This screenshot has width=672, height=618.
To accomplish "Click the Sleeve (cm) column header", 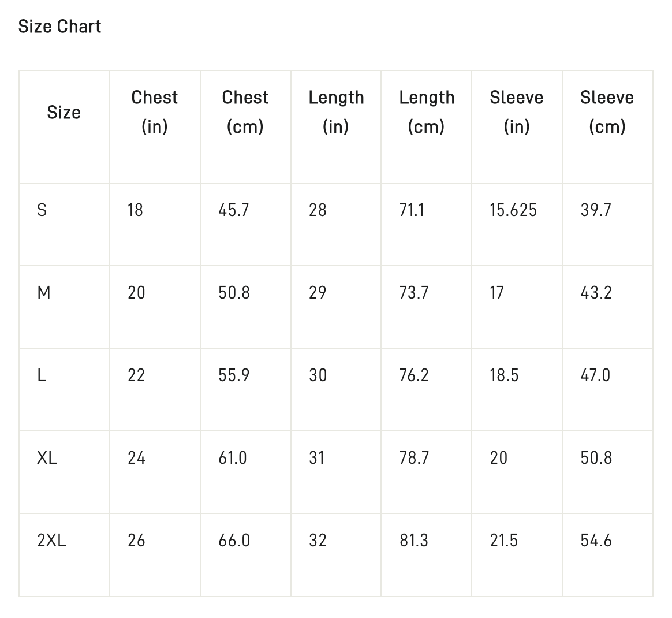I will (x=607, y=112).
